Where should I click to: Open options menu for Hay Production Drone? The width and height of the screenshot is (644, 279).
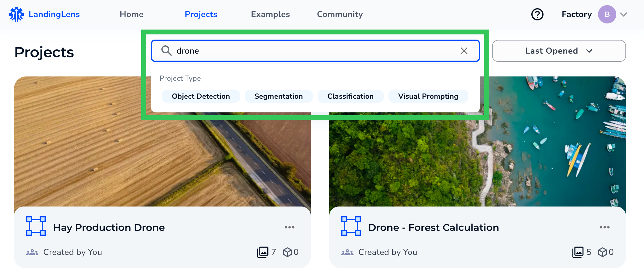click(290, 227)
